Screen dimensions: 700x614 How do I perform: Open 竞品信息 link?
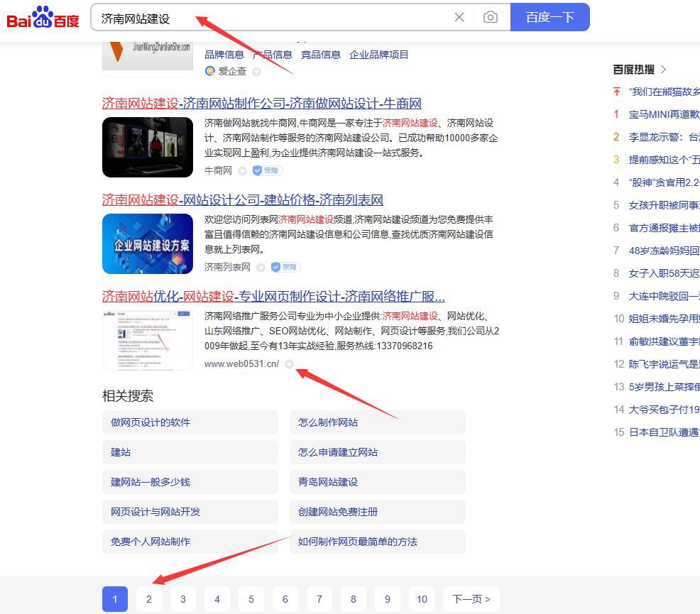click(x=320, y=55)
